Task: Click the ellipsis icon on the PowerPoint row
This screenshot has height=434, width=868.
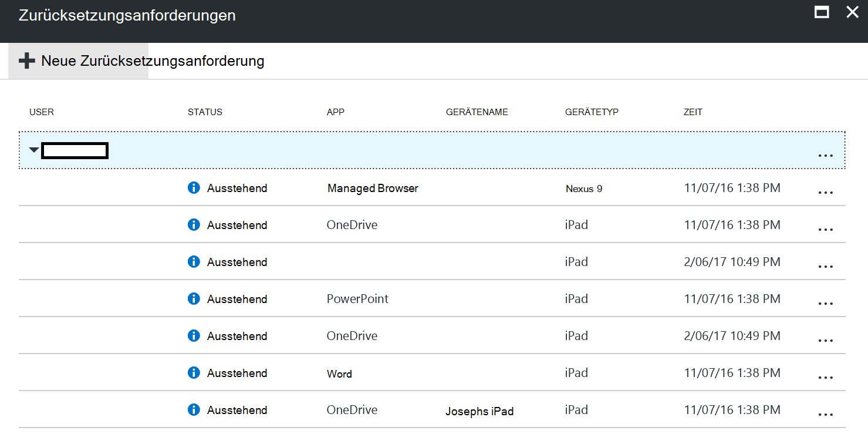Action: (826, 302)
